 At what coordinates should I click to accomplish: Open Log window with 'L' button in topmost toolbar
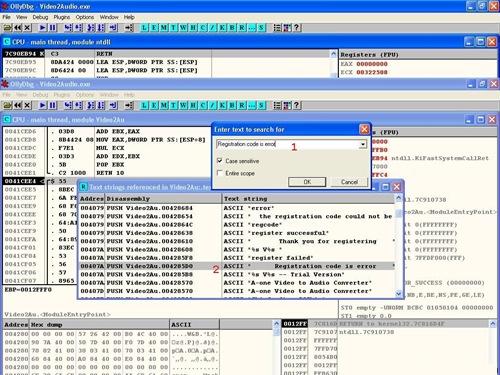click(144, 28)
